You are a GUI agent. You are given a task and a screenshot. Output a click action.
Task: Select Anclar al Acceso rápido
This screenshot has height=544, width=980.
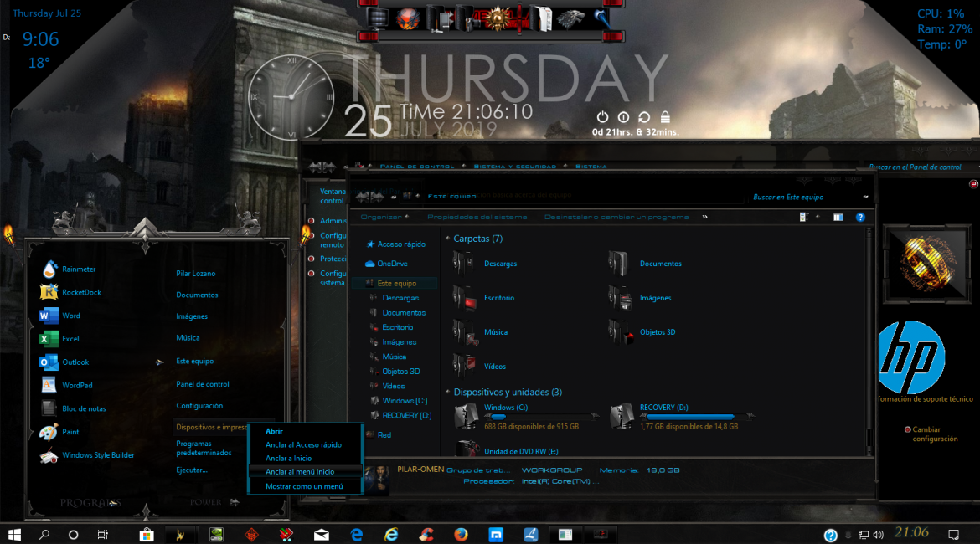tap(306, 444)
